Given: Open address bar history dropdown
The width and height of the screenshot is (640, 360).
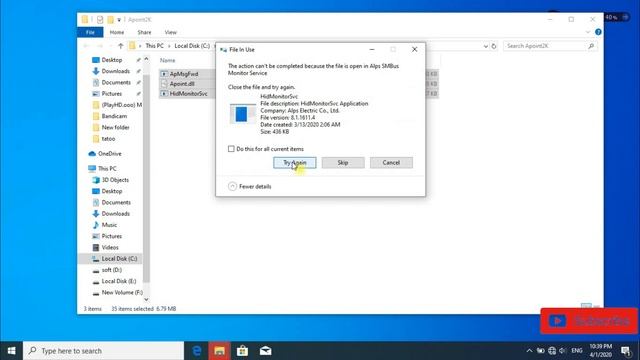Looking at the screenshot, I should pos(485,46).
